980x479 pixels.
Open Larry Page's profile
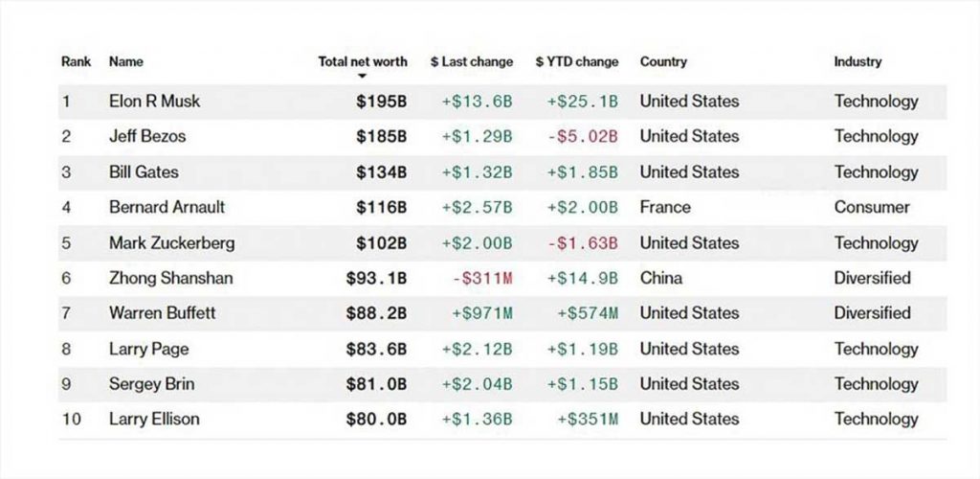(147, 349)
